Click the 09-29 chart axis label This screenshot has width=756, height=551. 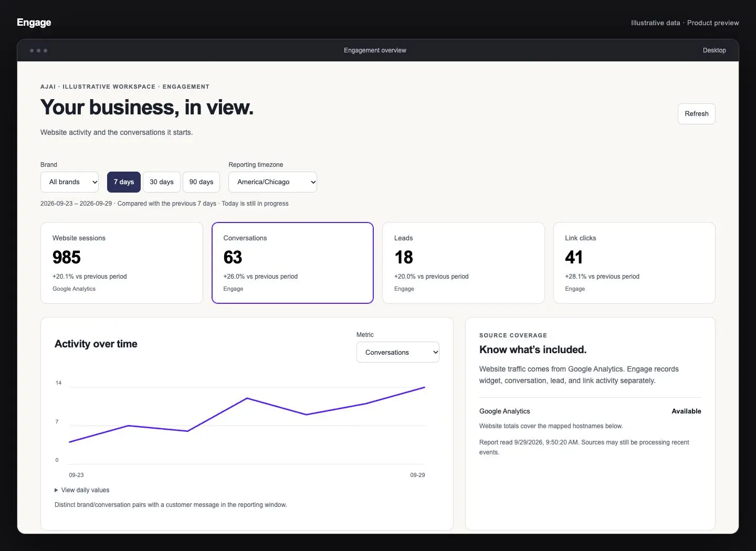417,475
